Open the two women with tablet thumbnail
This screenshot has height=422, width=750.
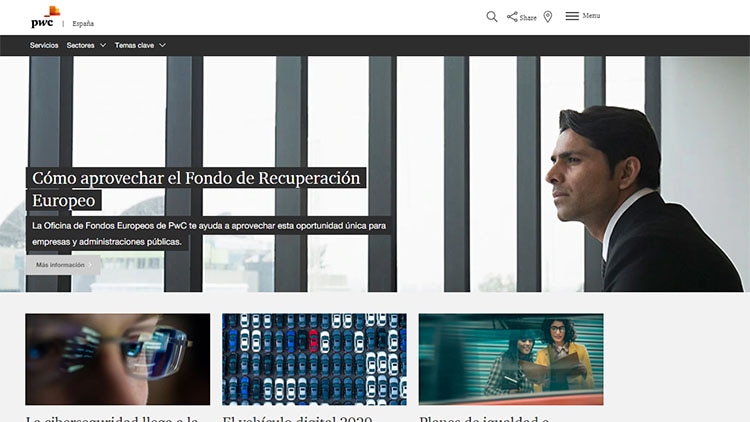click(510, 358)
